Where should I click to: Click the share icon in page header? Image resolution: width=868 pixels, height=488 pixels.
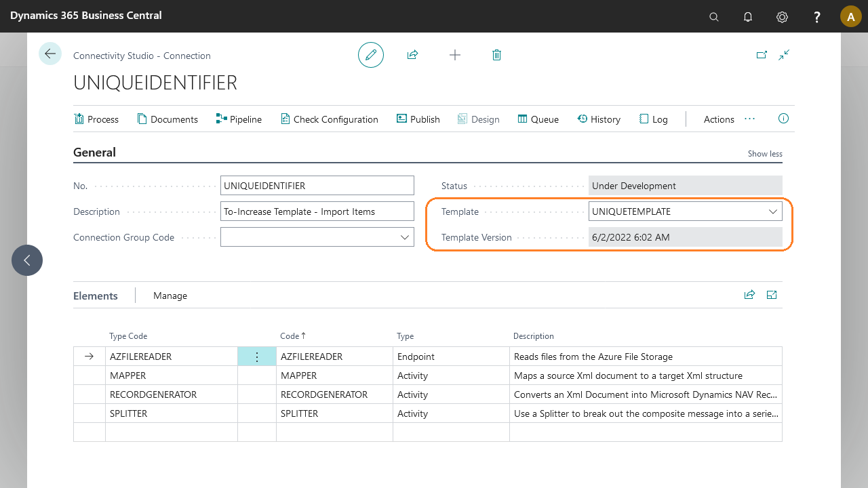412,55
